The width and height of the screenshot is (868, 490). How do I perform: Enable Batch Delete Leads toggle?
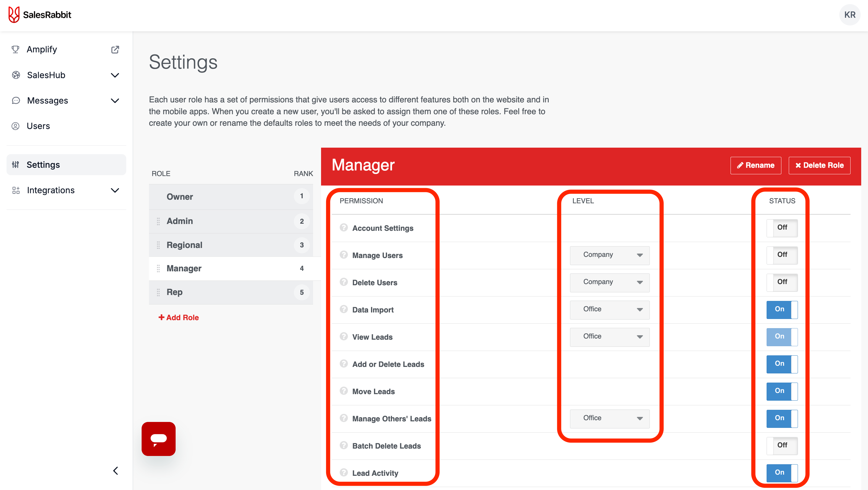click(782, 446)
